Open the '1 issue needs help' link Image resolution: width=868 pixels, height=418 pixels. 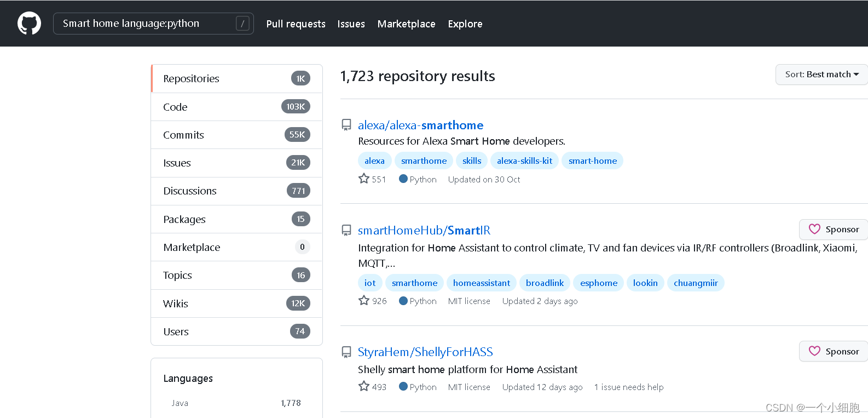pyautogui.click(x=629, y=387)
